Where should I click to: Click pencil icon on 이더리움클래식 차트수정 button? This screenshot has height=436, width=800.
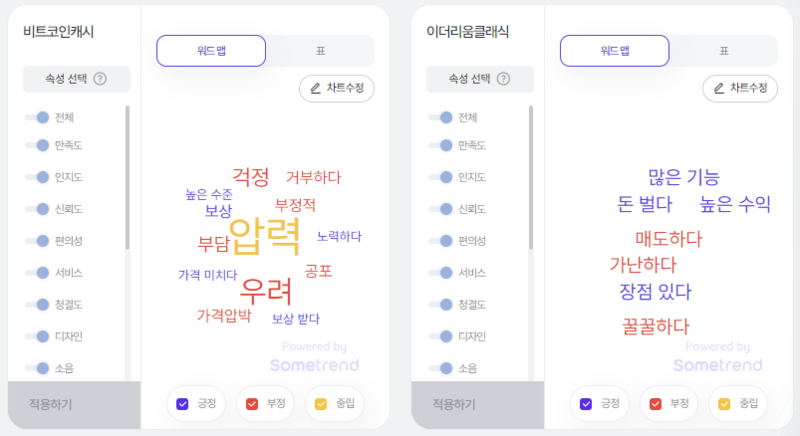719,88
